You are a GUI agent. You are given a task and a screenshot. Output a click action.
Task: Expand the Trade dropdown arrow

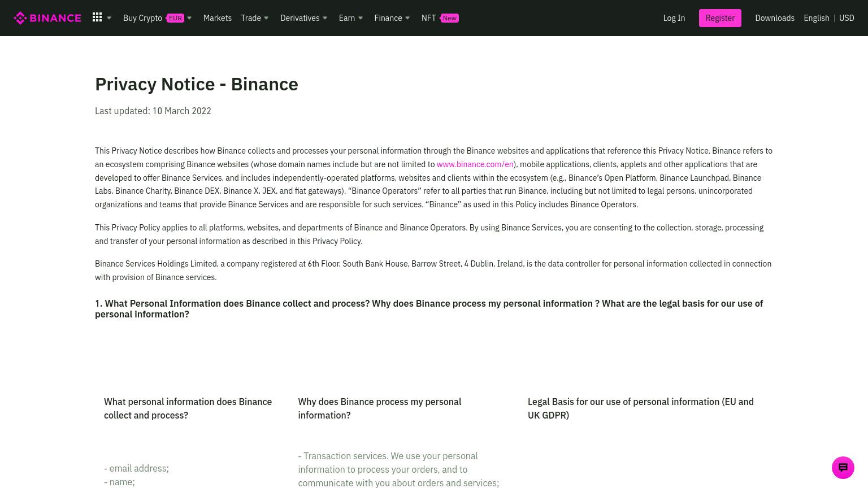[x=266, y=18]
